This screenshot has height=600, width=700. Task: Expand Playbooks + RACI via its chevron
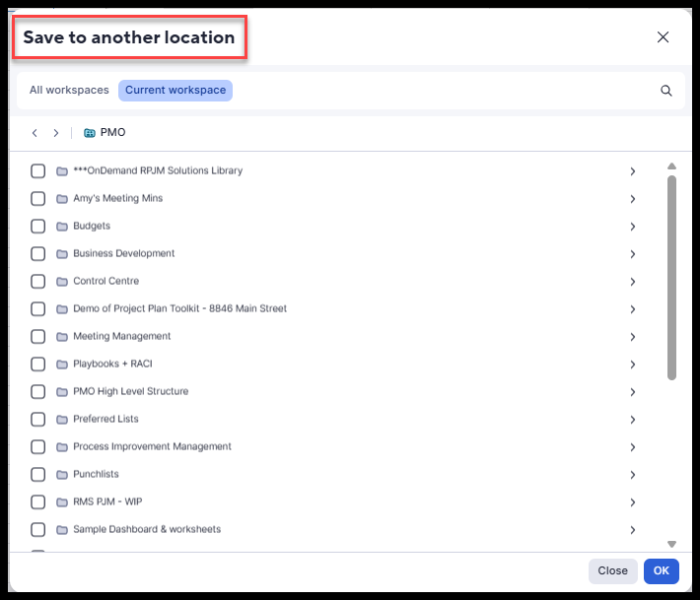(x=633, y=365)
